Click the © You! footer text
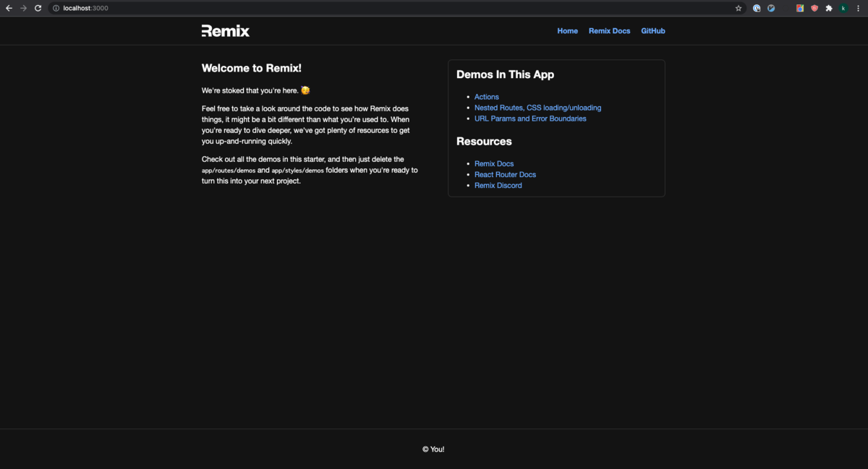The image size is (868, 469). [x=434, y=449]
